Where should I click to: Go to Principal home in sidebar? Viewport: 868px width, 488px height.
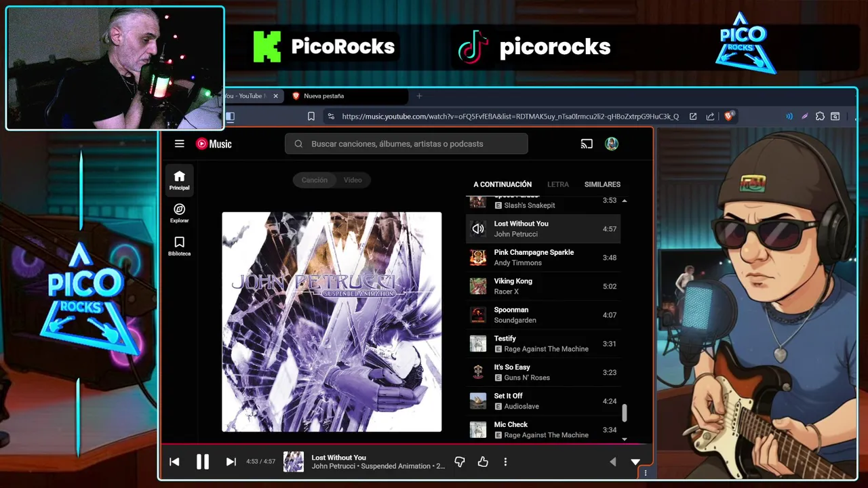pos(180,180)
